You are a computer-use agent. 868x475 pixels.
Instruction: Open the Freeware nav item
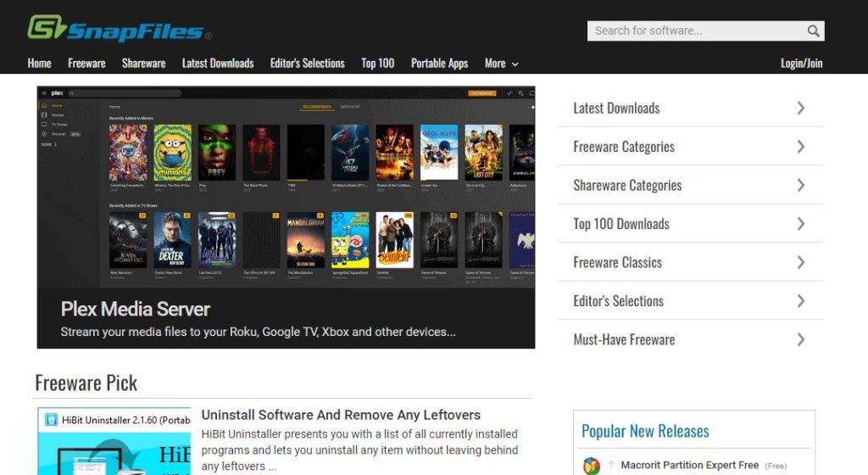(x=86, y=63)
